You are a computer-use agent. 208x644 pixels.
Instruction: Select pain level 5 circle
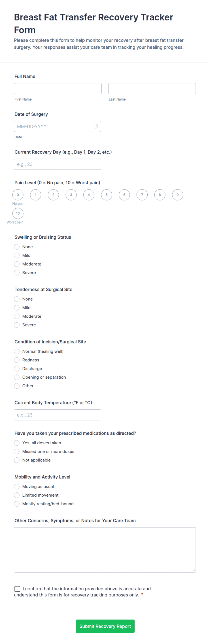pos(106,195)
